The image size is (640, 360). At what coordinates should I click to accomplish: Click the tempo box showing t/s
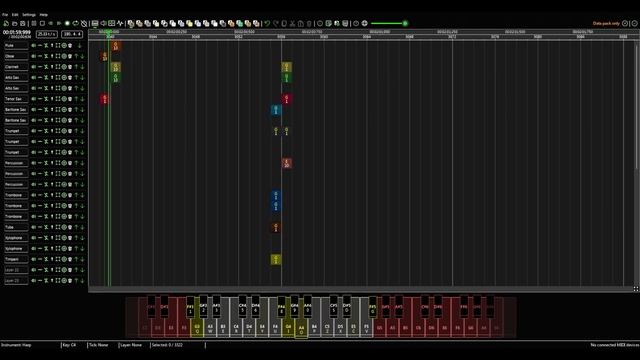click(47, 34)
